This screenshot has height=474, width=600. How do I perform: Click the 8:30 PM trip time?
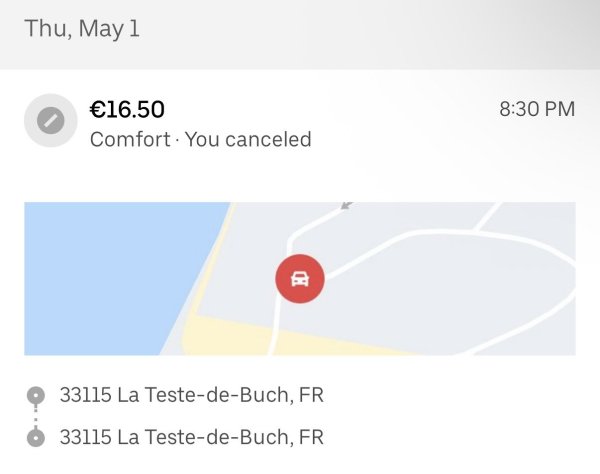coord(536,109)
